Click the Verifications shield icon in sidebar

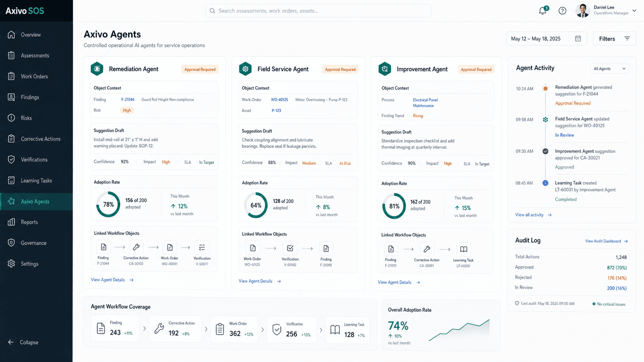pos(11,160)
